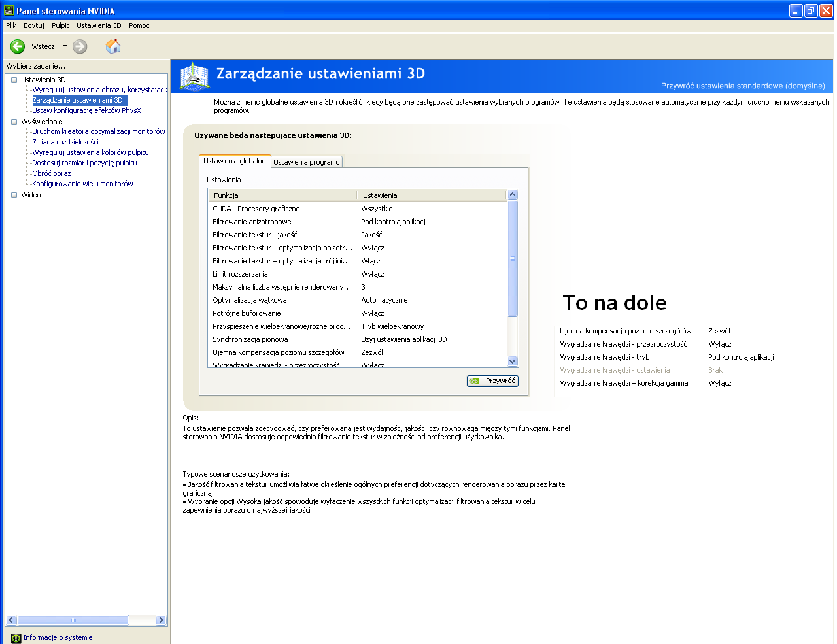Select Filtrowanie tekstur – optymalizacja trójlini… row
The width and height of the screenshot is (837, 644).
tap(357, 261)
